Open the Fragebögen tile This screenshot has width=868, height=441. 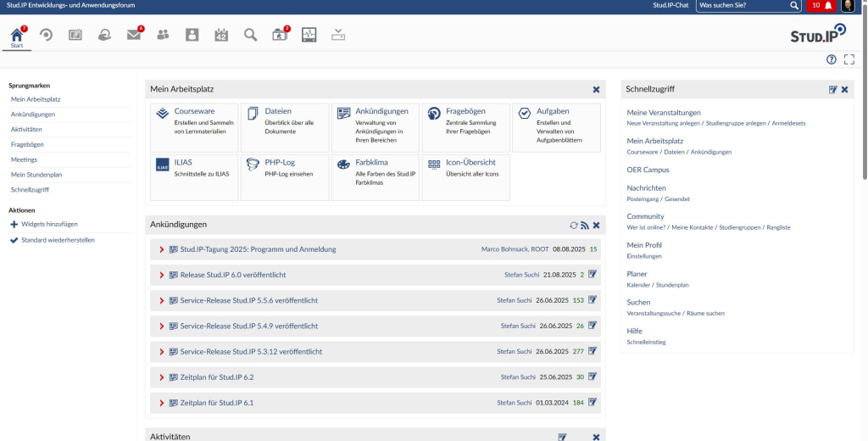(465, 128)
